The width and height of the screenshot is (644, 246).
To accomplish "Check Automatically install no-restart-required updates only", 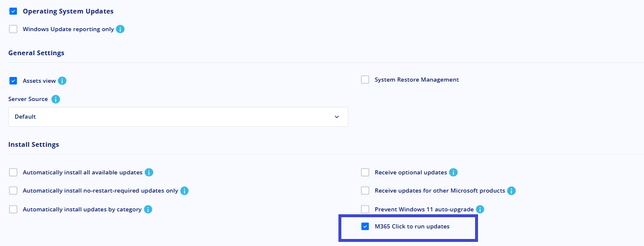I will tap(13, 190).
